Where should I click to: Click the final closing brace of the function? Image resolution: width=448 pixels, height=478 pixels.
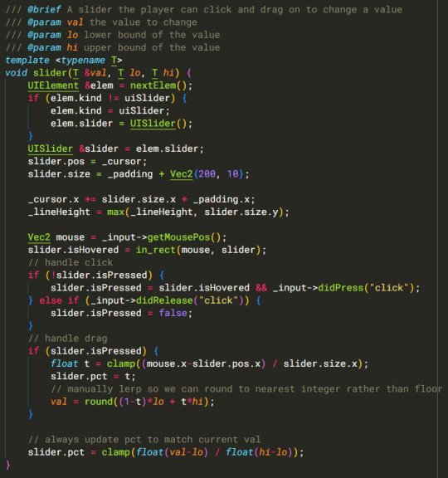pyautogui.click(x=8, y=465)
